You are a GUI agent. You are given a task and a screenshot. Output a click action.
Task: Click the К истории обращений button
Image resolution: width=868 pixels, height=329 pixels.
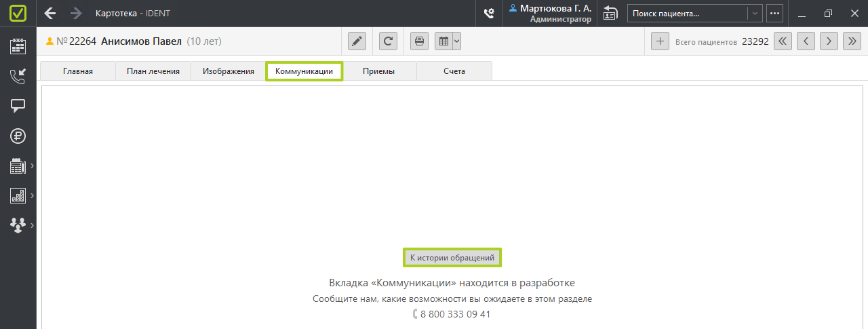click(452, 258)
